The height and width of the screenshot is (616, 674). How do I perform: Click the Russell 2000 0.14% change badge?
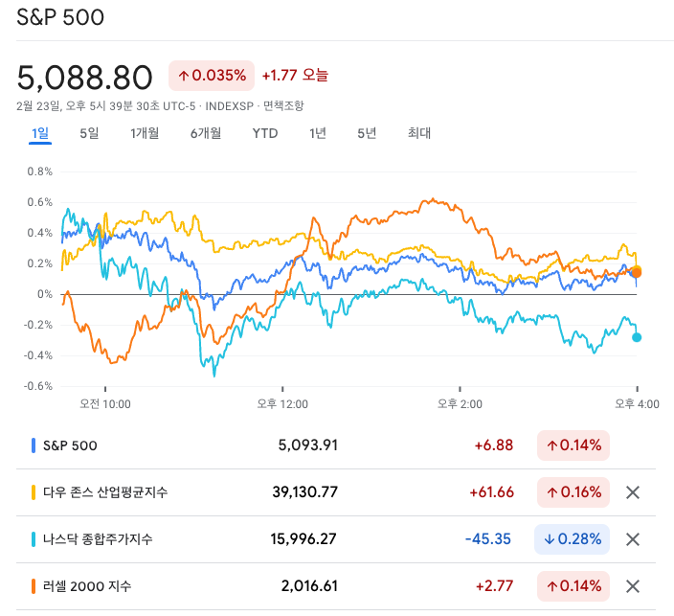tap(573, 586)
